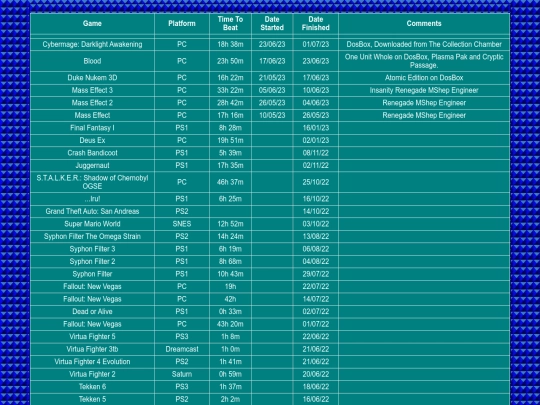Click the Comments column header
Screen dimensions: 540x405
[424, 23]
